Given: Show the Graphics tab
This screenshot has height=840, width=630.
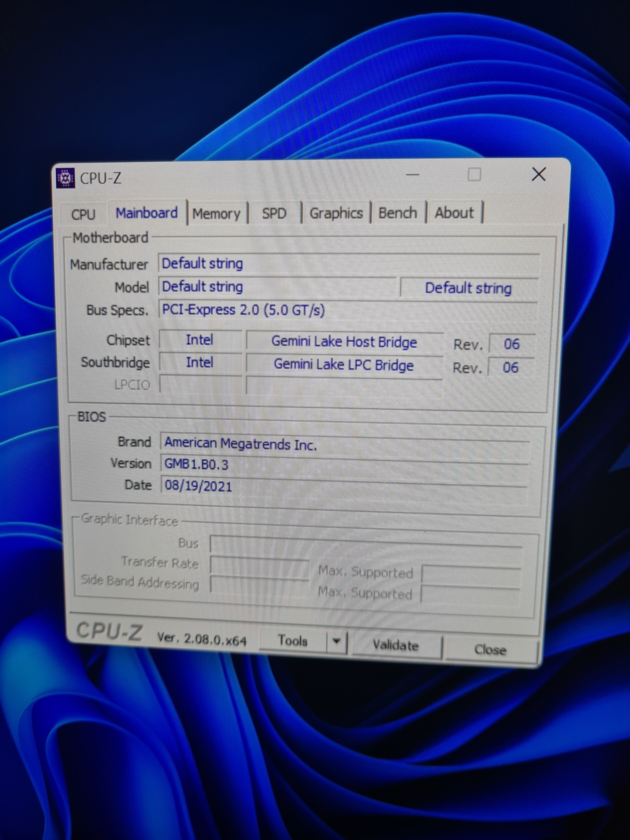Looking at the screenshot, I should (x=336, y=213).
